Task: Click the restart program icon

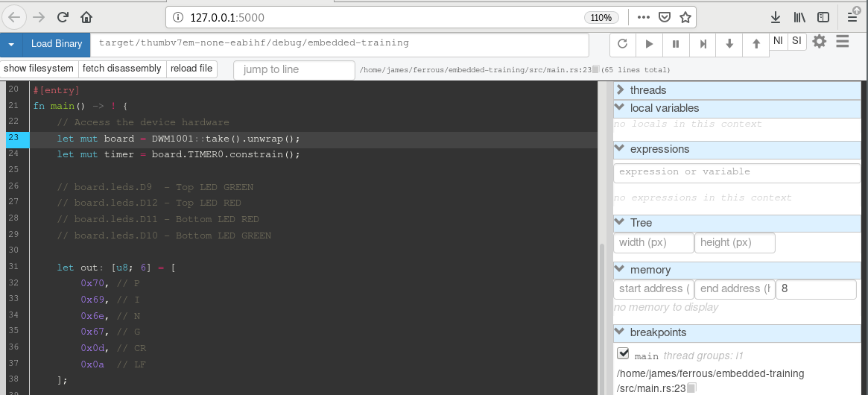Action: coord(623,44)
